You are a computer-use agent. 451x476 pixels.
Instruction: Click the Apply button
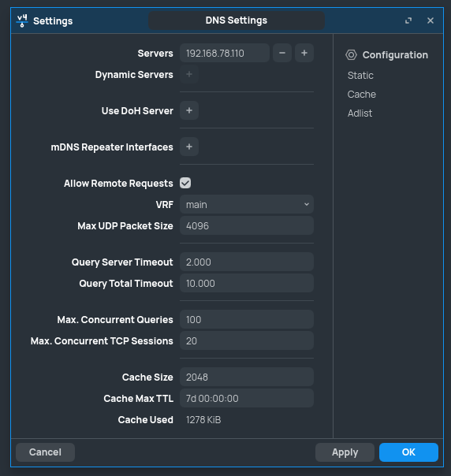tap(345, 452)
